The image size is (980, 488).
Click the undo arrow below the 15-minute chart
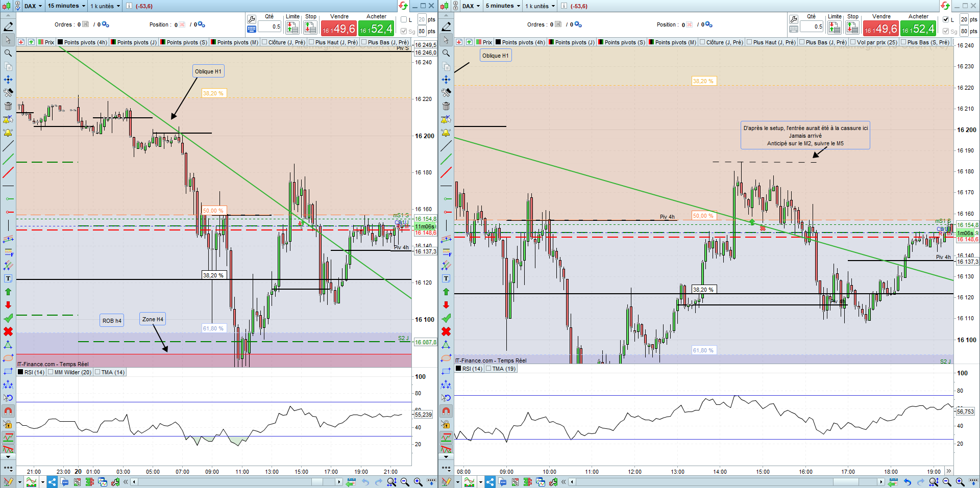(365, 482)
